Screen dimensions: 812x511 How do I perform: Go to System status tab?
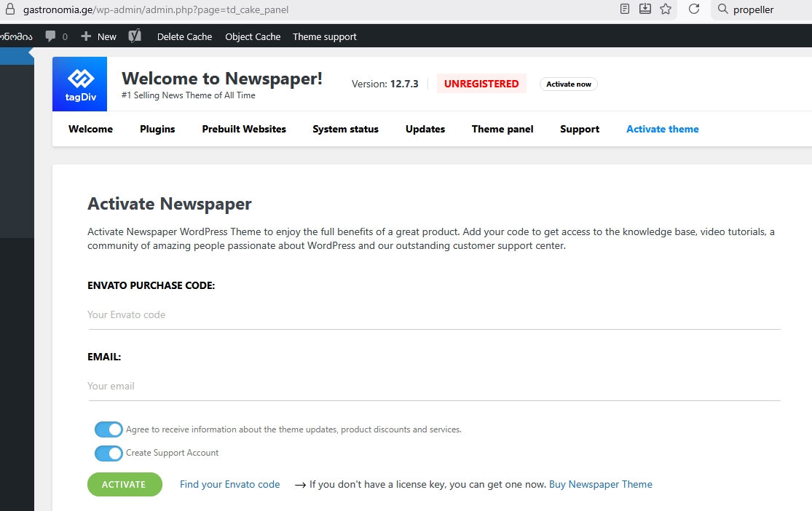345,129
